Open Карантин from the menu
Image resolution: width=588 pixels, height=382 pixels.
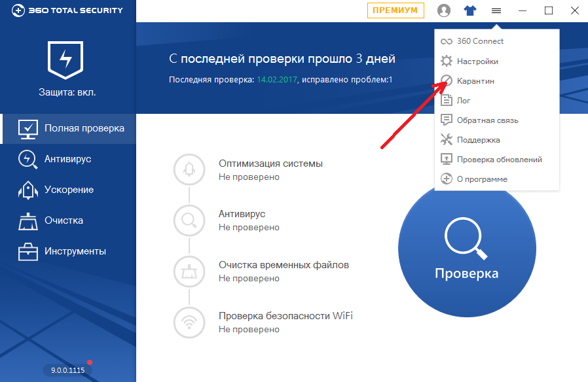tap(497, 81)
